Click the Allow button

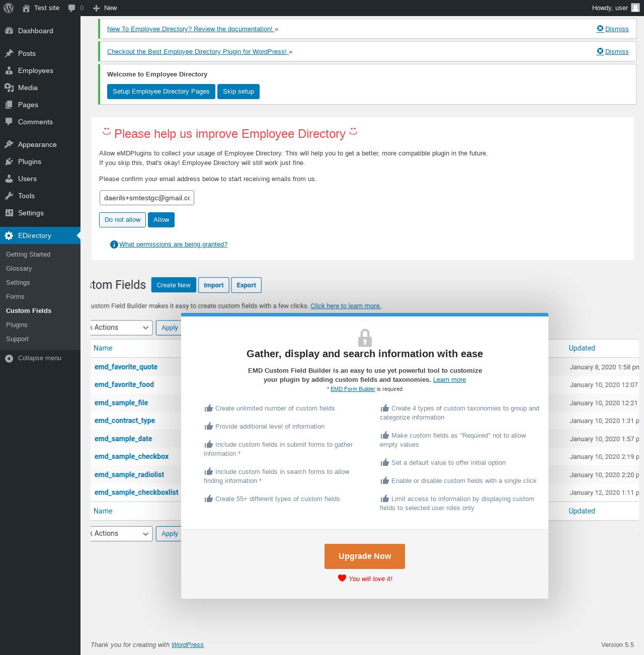(162, 220)
